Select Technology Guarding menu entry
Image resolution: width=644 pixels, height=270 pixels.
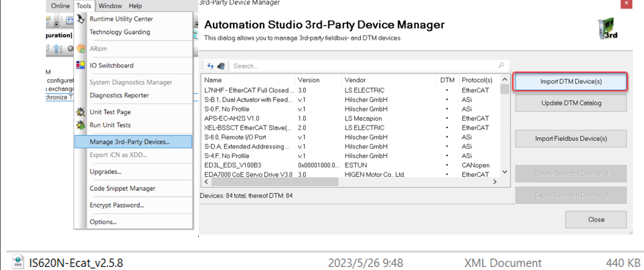119,32
